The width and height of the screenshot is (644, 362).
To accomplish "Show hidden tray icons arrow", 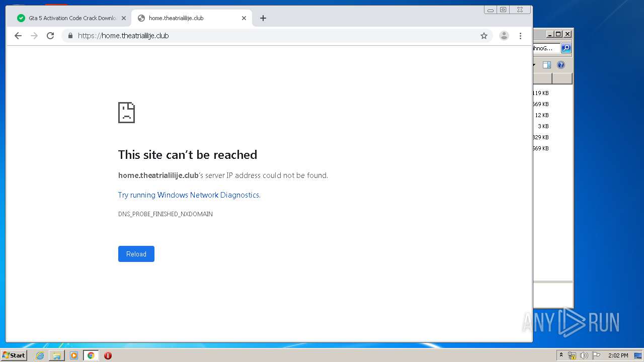I will pos(561,355).
